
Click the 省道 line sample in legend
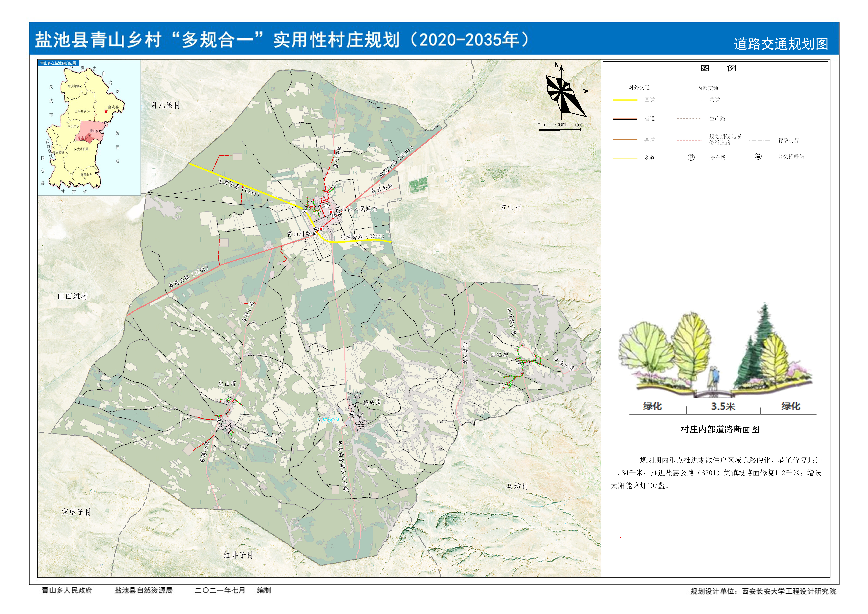(625, 118)
